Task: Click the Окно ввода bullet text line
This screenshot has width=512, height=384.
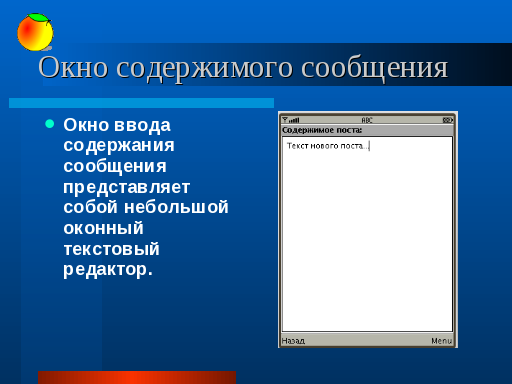Action: point(117,125)
